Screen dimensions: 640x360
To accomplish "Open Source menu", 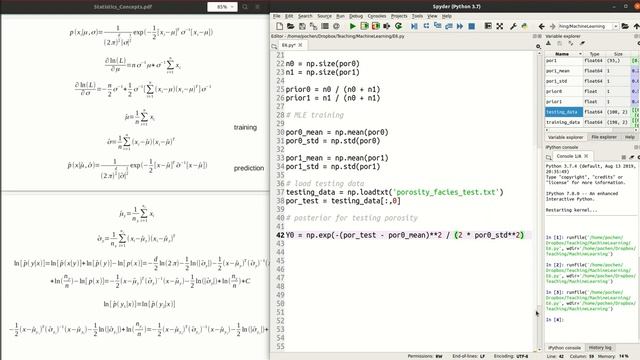I will [324, 16].
